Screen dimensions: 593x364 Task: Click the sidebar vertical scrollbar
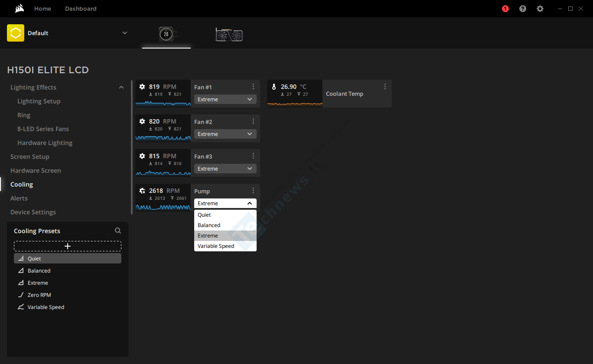132,147
